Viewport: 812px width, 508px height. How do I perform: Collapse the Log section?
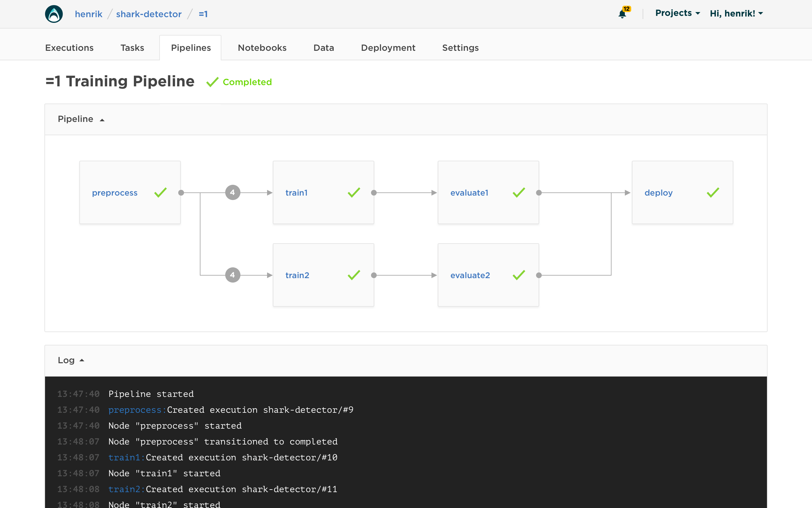pyautogui.click(x=71, y=360)
